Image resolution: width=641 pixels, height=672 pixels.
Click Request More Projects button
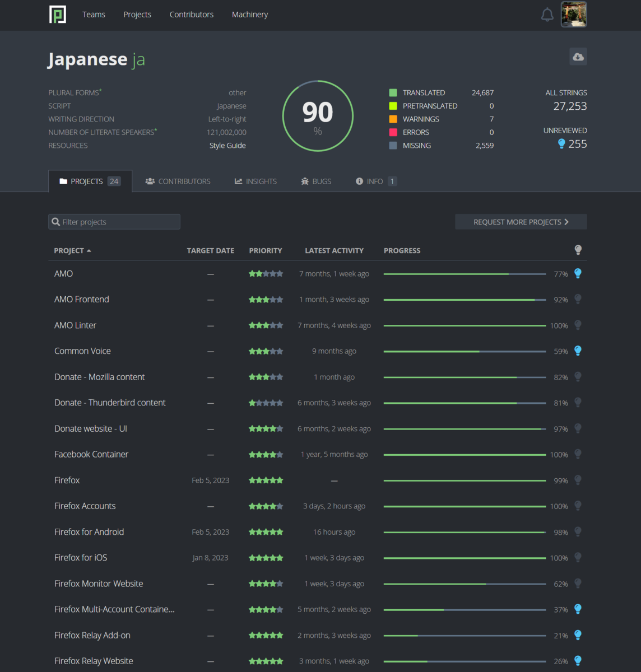pyautogui.click(x=521, y=222)
